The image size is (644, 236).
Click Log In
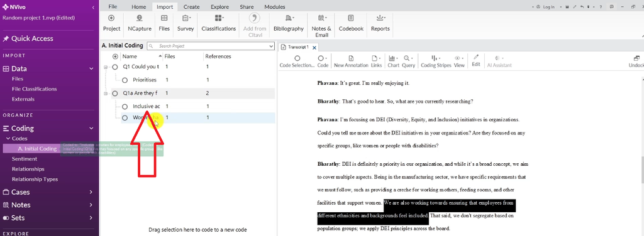(x=545, y=7)
